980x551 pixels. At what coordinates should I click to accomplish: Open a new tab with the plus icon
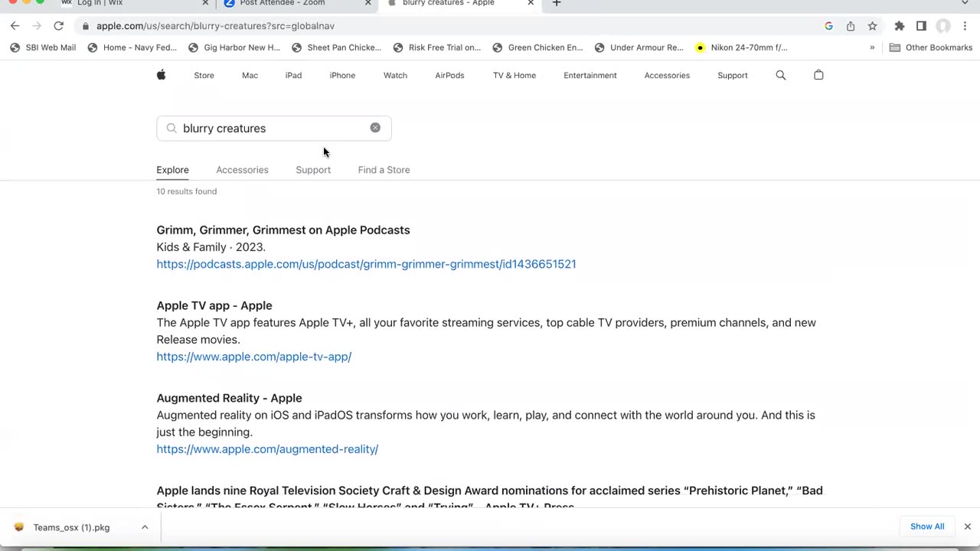(x=557, y=3)
